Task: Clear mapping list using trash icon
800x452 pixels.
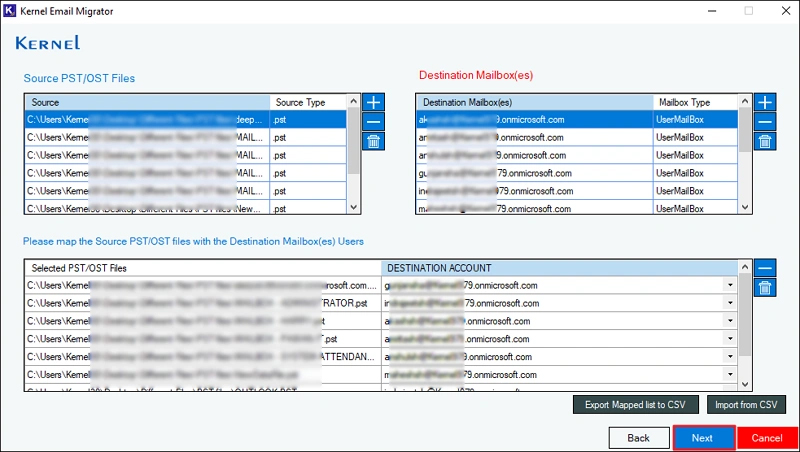Action: click(x=765, y=288)
